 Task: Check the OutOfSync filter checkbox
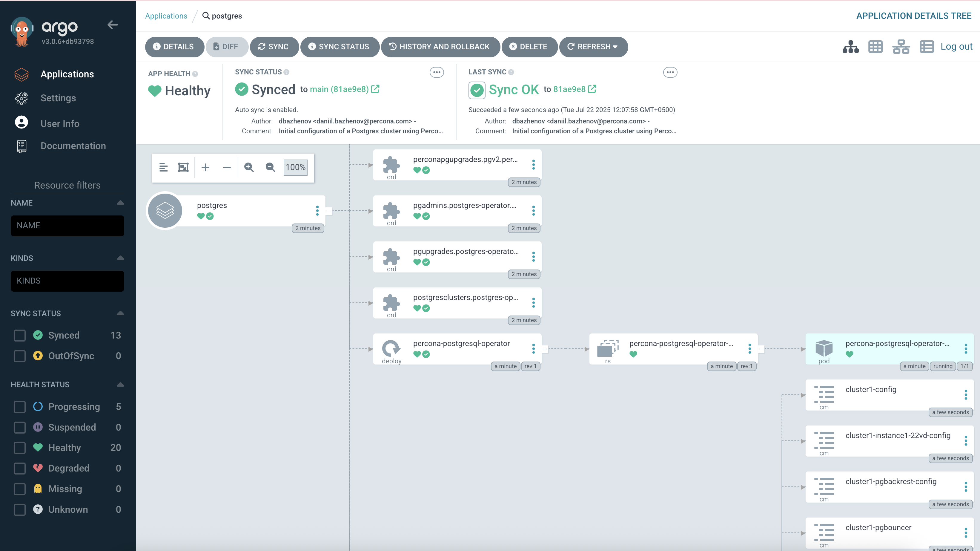(19, 356)
